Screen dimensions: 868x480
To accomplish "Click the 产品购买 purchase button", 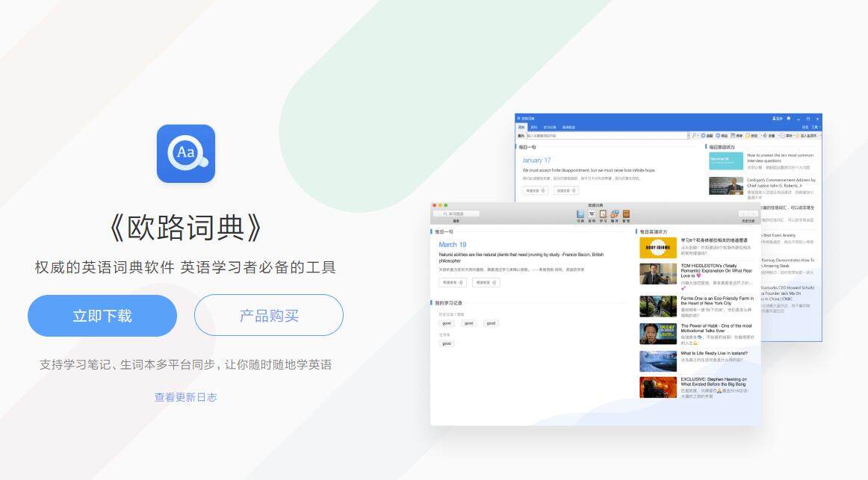I will [x=269, y=315].
